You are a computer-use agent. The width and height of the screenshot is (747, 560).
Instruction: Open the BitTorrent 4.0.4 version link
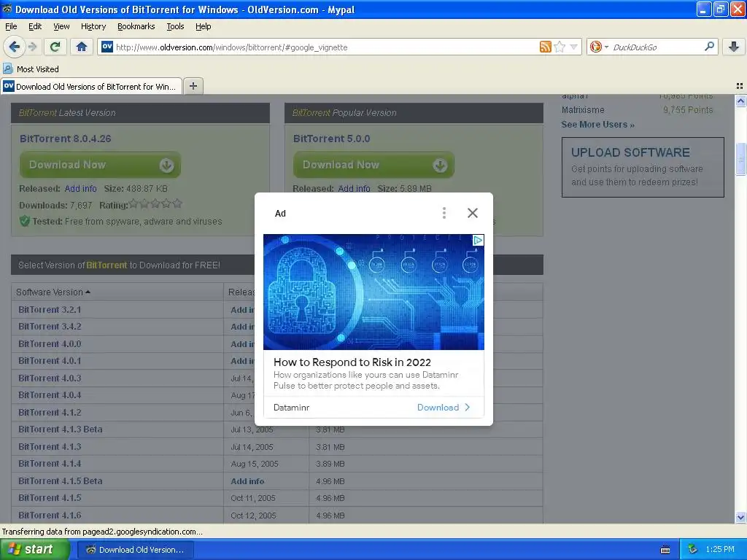click(50, 395)
